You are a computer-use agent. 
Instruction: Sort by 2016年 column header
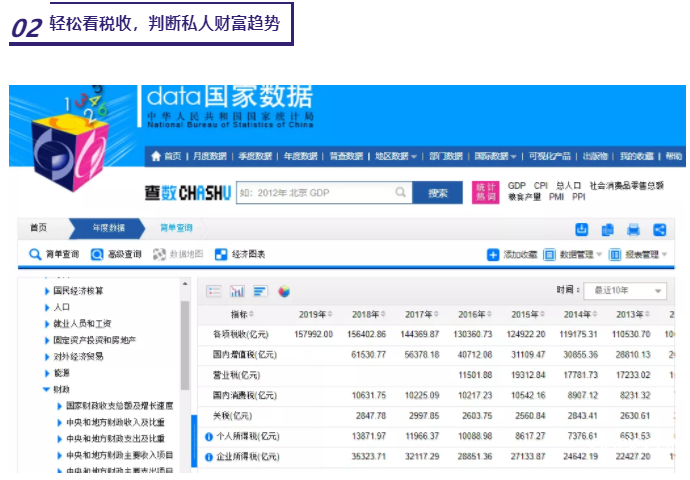pyautogui.click(x=475, y=315)
